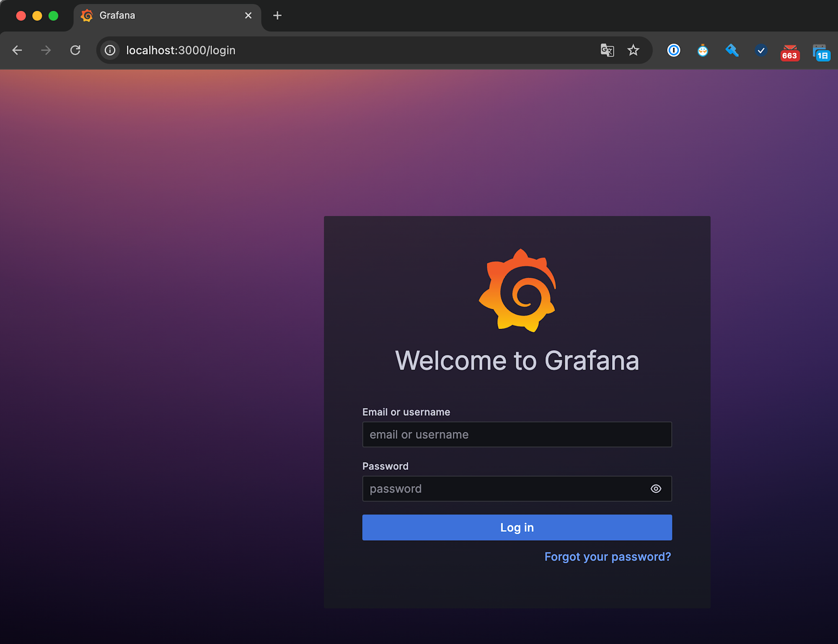
Task: Close the Grafana tab
Action: [x=248, y=16]
